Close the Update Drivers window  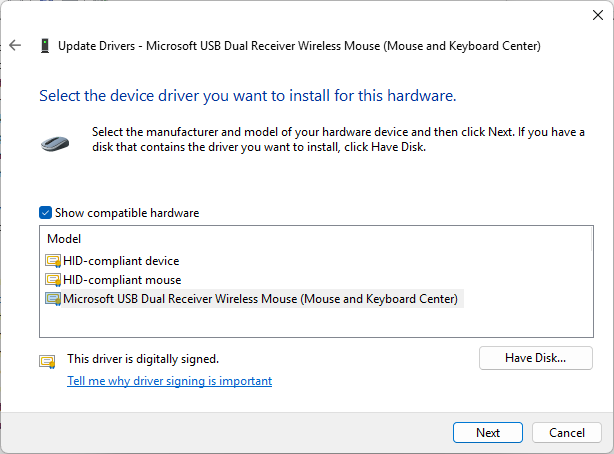(598, 15)
